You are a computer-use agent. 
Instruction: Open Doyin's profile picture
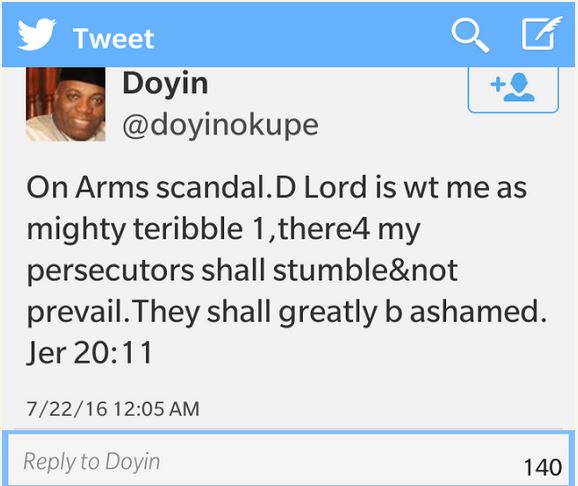click(66, 104)
